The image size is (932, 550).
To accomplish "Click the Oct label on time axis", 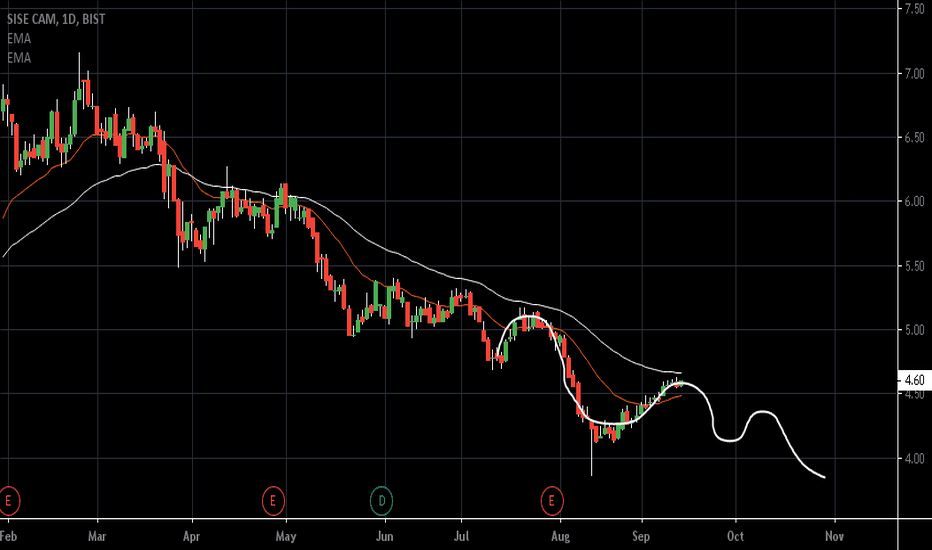I will click(735, 536).
